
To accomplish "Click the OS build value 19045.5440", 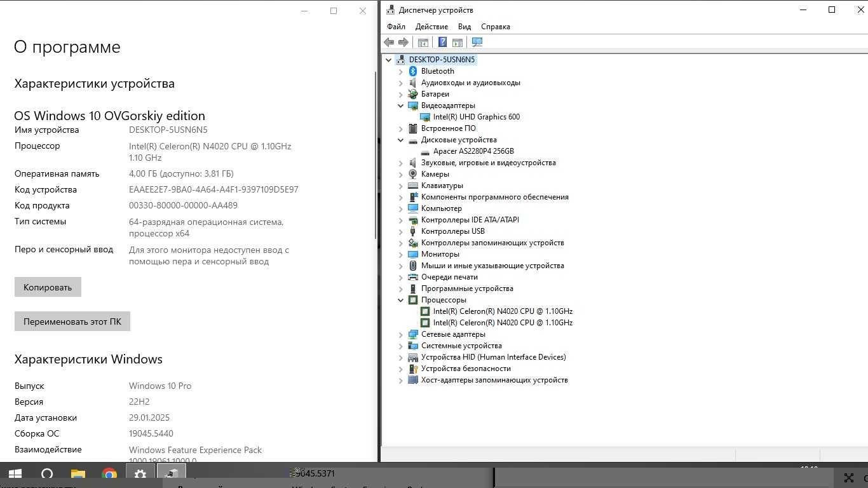I will tap(151, 433).
